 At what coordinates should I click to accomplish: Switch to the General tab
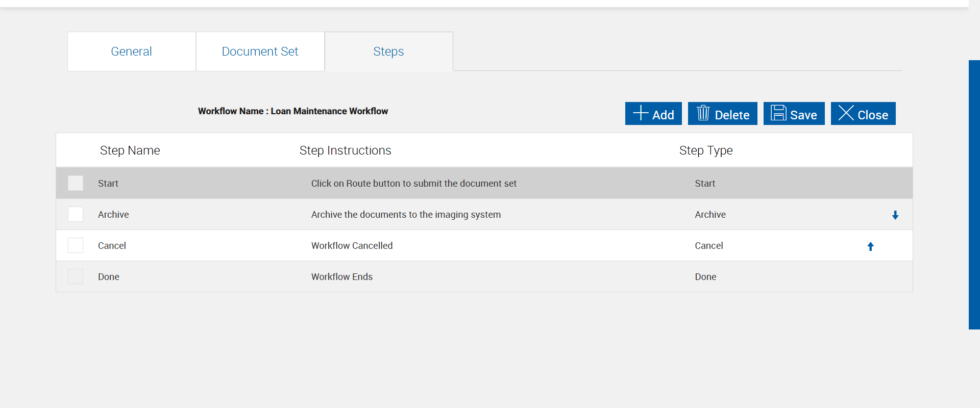(131, 52)
